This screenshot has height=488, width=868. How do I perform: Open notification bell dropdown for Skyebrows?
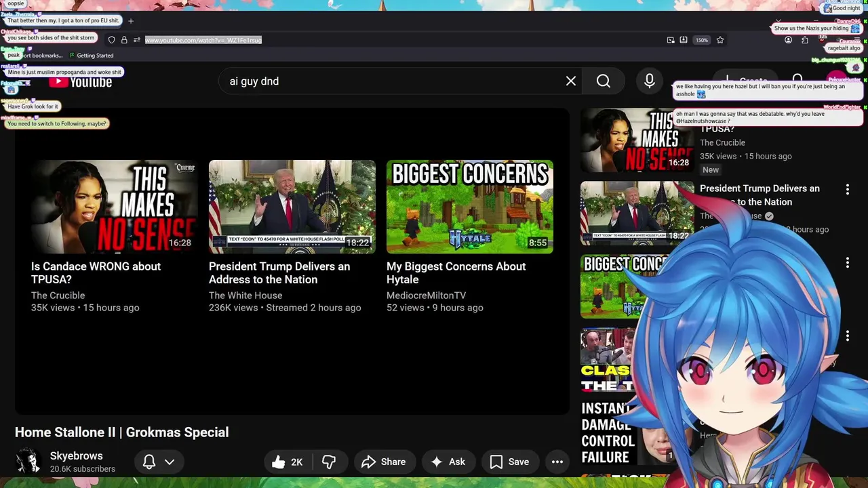tap(159, 462)
